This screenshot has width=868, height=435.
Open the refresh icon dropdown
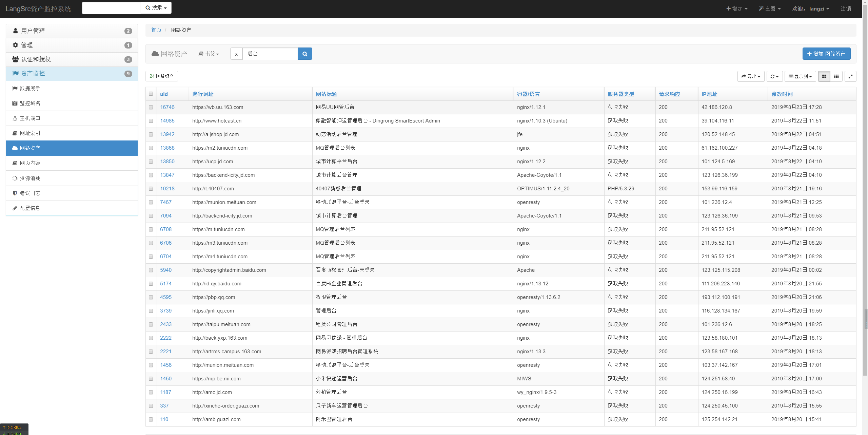[x=774, y=76]
